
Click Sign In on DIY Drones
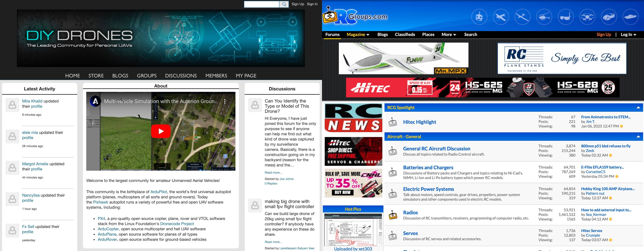point(312,4)
